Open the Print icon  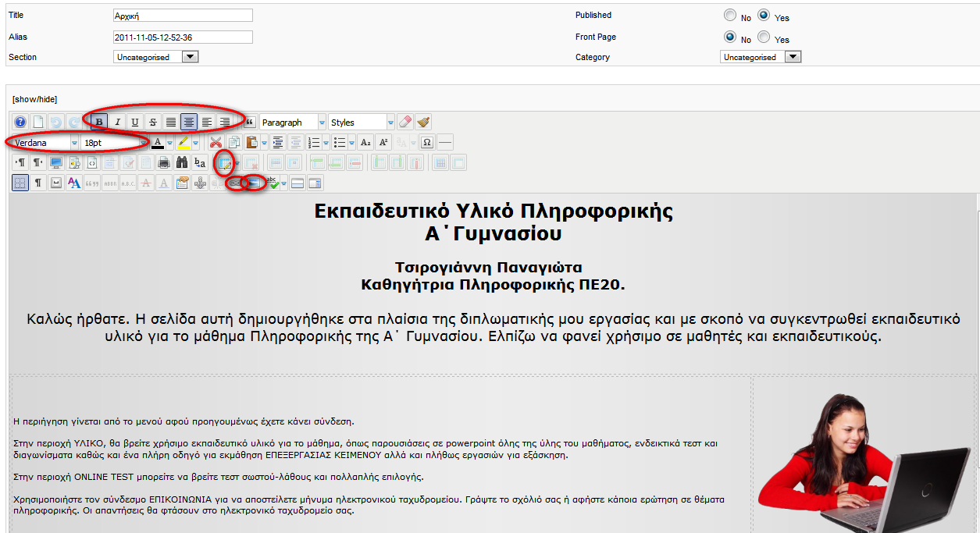tap(164, 162)
